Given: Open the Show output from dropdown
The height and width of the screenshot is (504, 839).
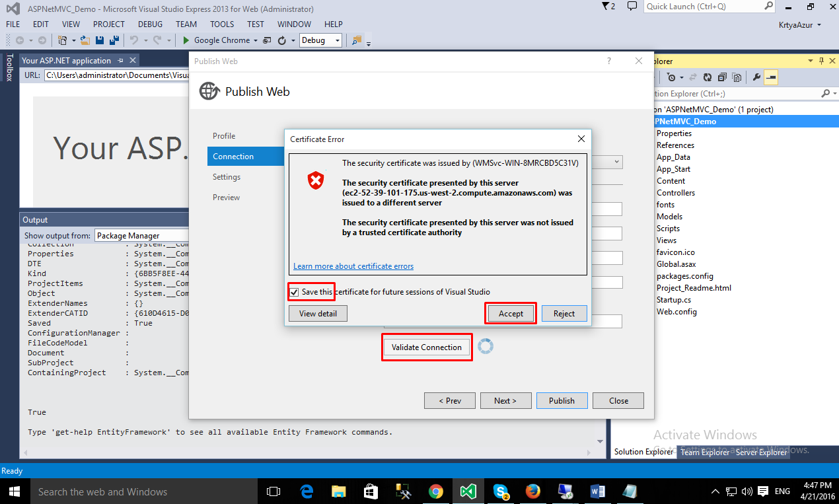Looking at the screenshot, I should pyautogui.click(x=141, y=235).
